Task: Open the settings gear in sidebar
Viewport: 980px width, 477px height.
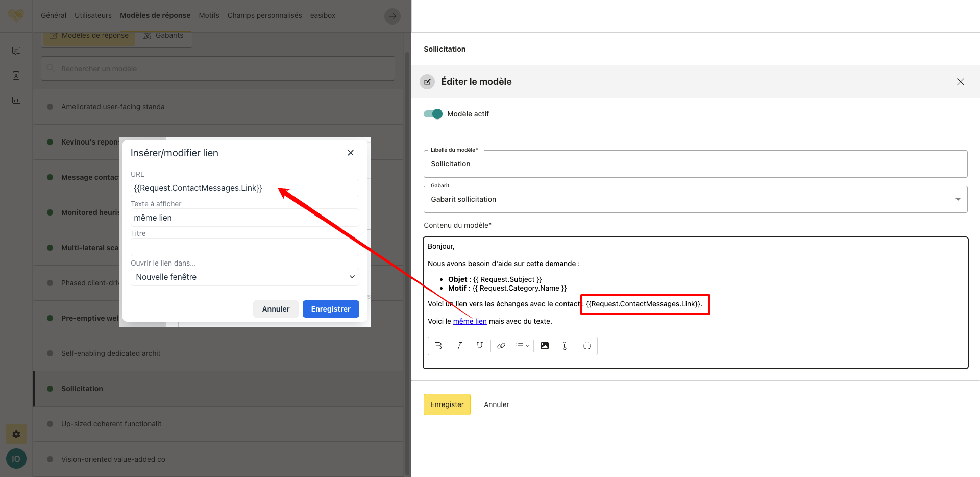Action: [16, 434]
